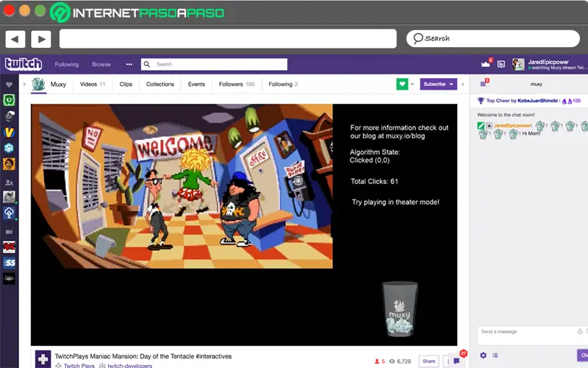Click the browser Search field
Image resolution: width=588 pixels, height=368 pixels.
pyautogui.click(x=492, y=38)
